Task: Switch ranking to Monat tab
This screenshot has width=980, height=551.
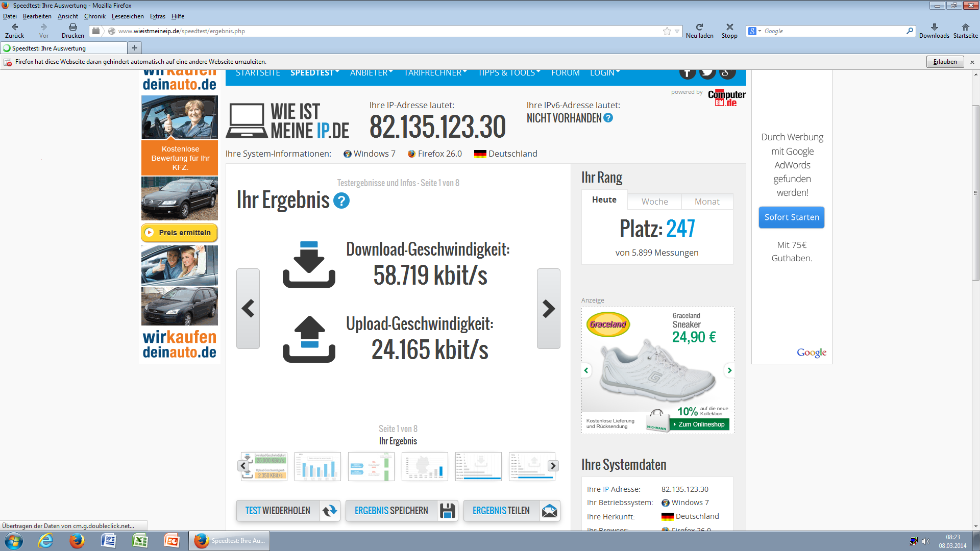Action: pos(707,202)
